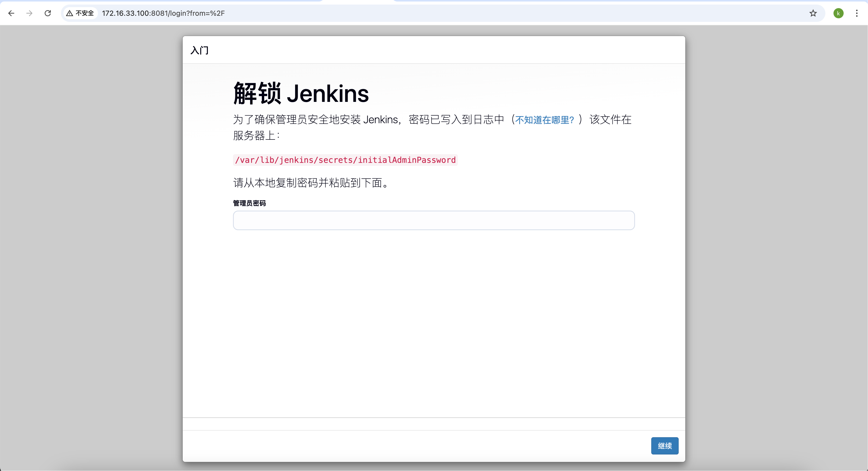Image resolution: width=868 pixels, height=471 pixels.
Task: Click the 不安全 security warning badge
Action: [x=80, y=13]
